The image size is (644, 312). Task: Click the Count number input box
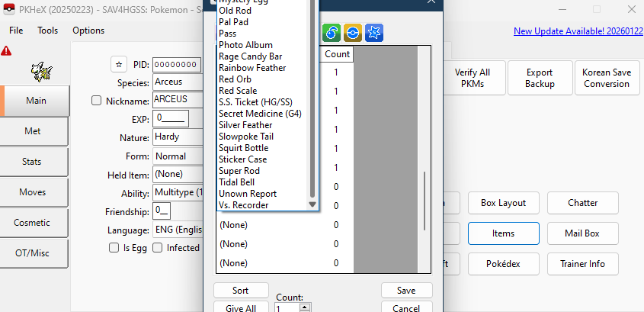[x=287, y=307]
